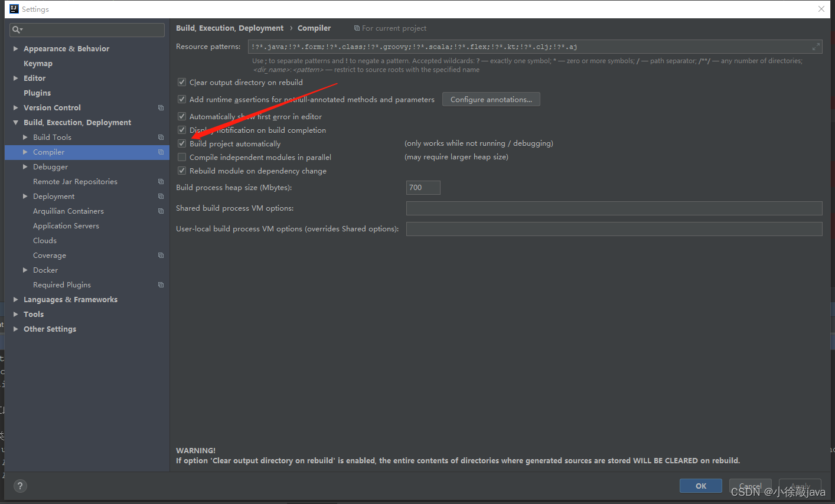
Task: Open Keymap settings from the sidebar
Action: click(x=37, y=63)
